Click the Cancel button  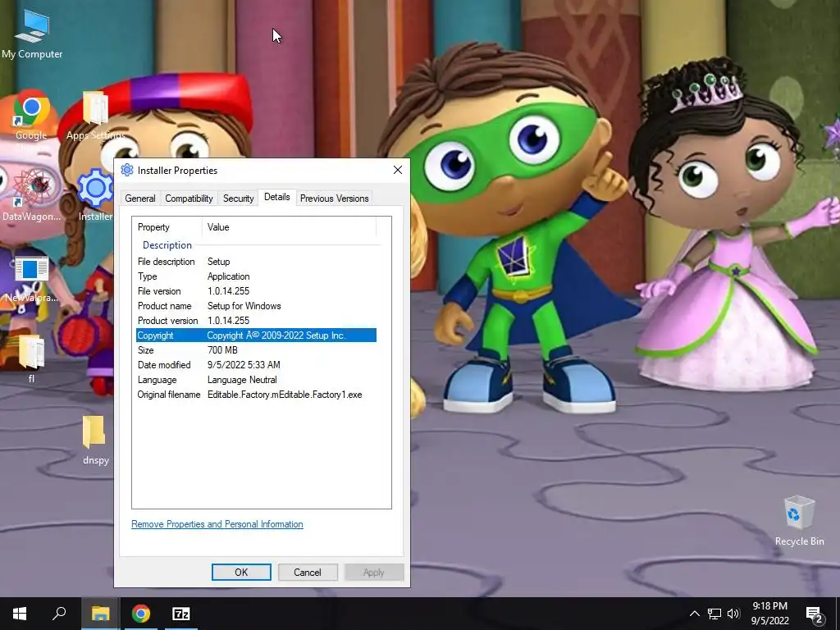(x=308, y=572)
